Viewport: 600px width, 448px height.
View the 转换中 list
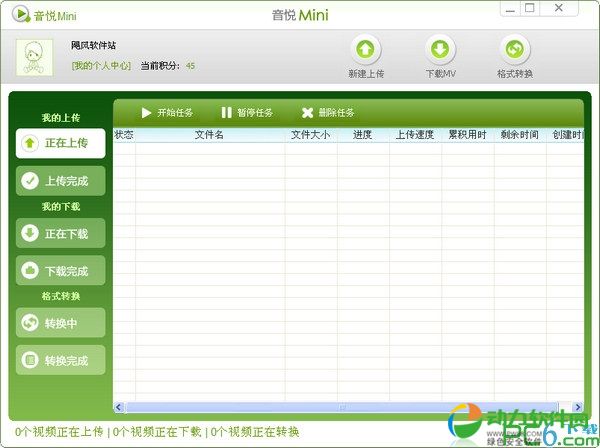click(x=61, y=323)
